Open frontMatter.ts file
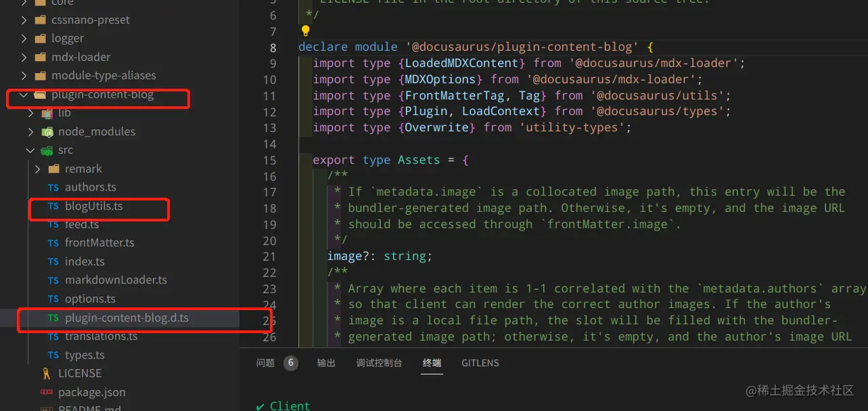 [99, 243]
